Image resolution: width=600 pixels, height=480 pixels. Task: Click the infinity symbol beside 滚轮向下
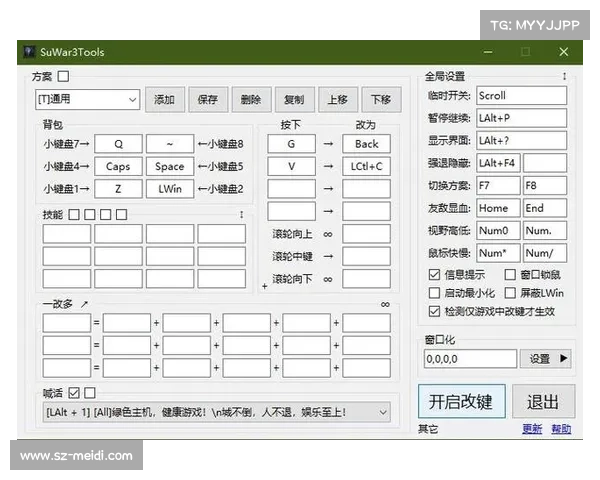328,279
